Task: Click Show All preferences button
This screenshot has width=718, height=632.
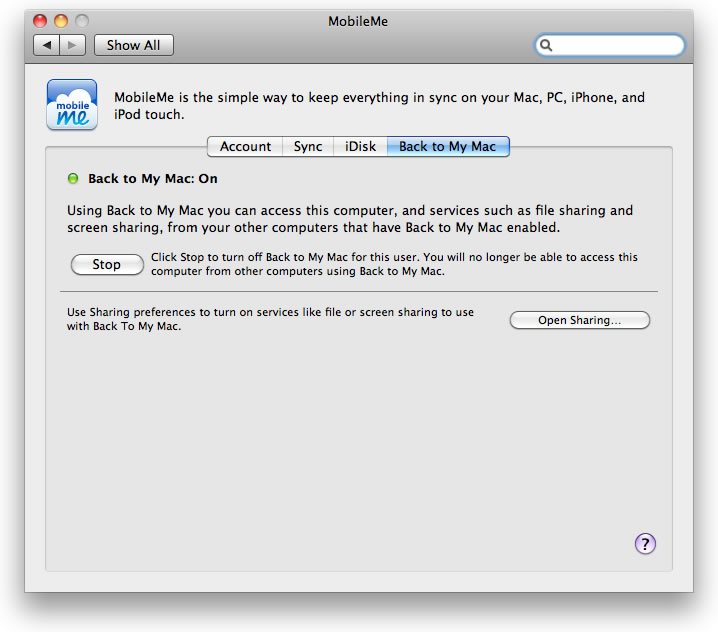Action: coord(134,45)
